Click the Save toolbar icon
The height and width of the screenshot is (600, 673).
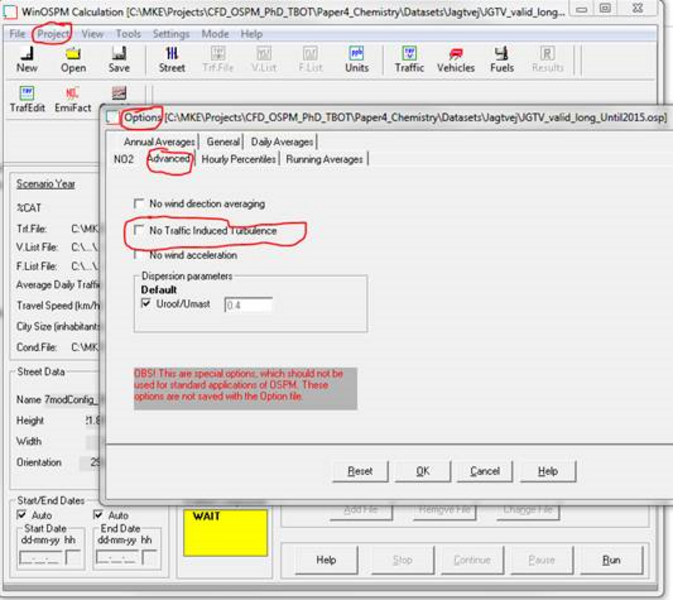[119, 58]
